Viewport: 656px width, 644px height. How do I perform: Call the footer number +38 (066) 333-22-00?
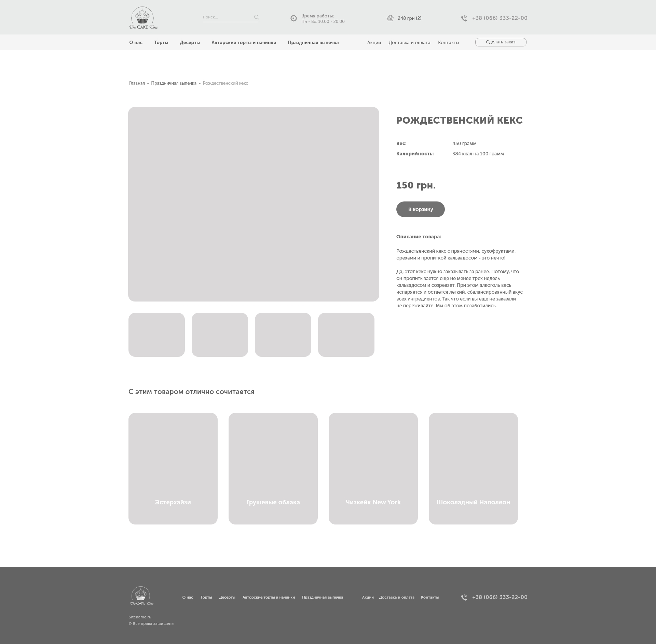coord(500,597)
